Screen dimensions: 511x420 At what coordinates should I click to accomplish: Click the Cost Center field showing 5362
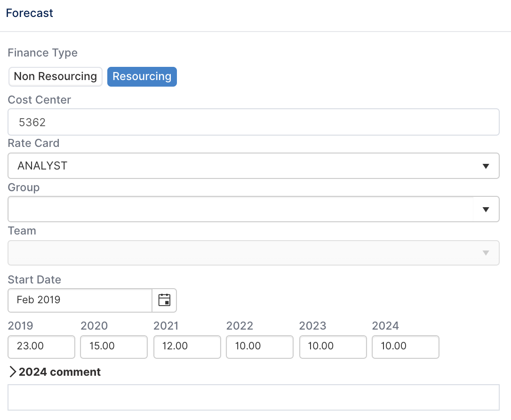pyautogui.click(x=254, y=122)
